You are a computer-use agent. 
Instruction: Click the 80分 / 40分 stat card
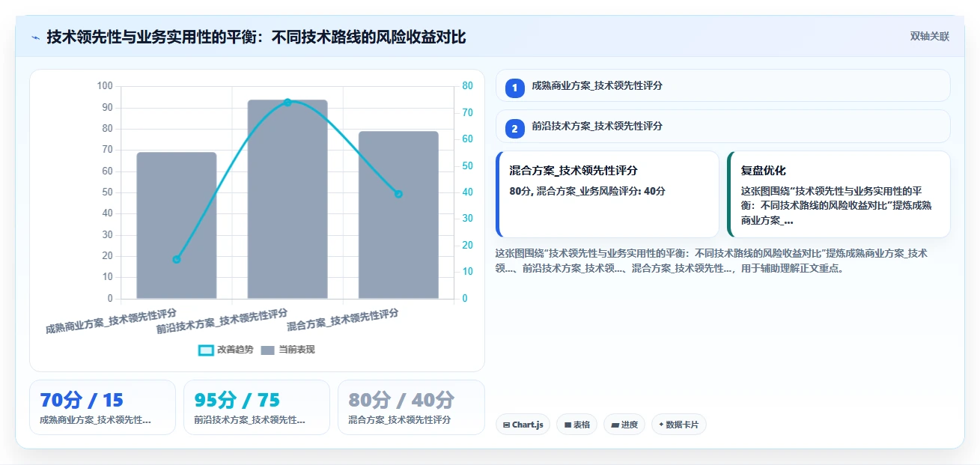[x=411, y=407]
